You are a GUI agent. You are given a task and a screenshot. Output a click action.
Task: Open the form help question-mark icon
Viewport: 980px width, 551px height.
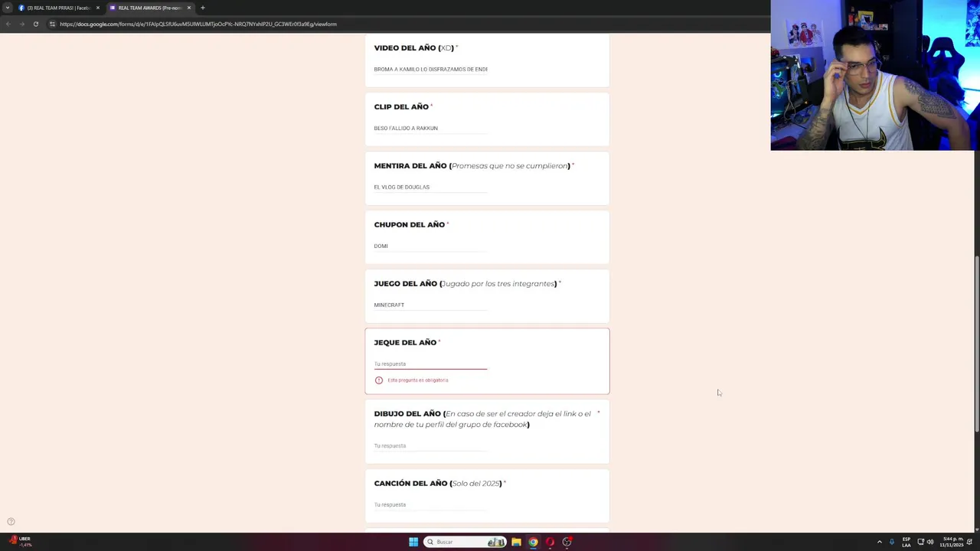[11, 522]
